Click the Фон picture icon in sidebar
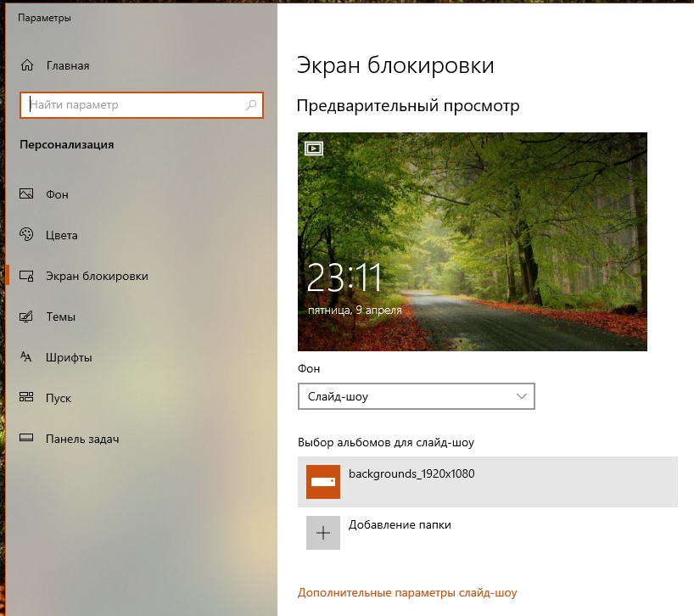 pyautogui.click(x=27, y=194)
